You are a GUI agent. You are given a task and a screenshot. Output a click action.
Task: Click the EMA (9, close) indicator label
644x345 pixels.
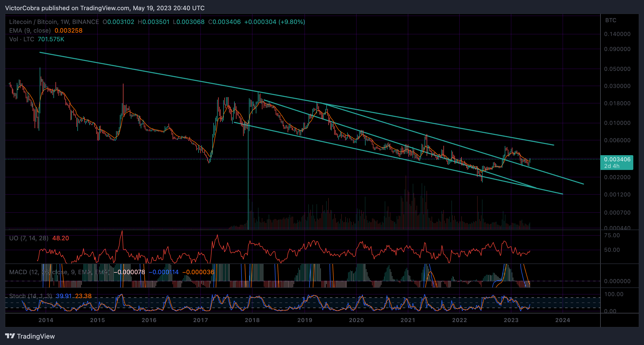tap(30, 31)
